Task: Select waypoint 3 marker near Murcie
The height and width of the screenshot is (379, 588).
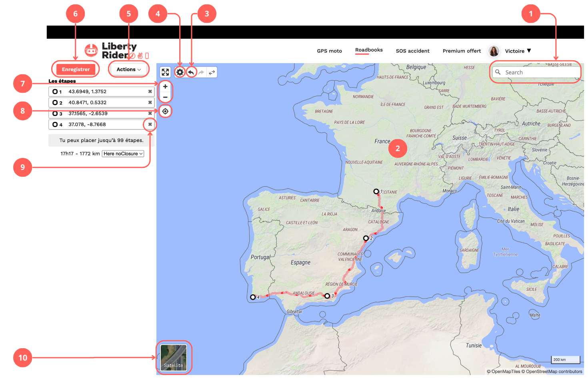Action: coord(327,296)
